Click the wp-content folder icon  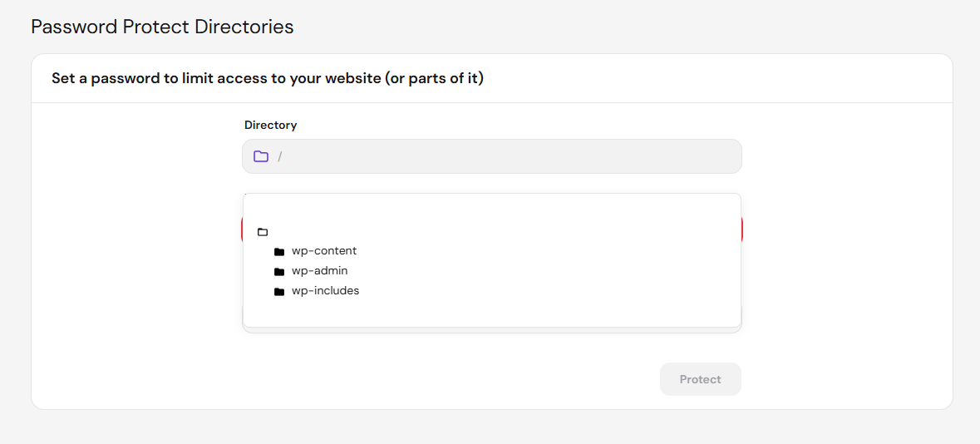tap(279, 252)
